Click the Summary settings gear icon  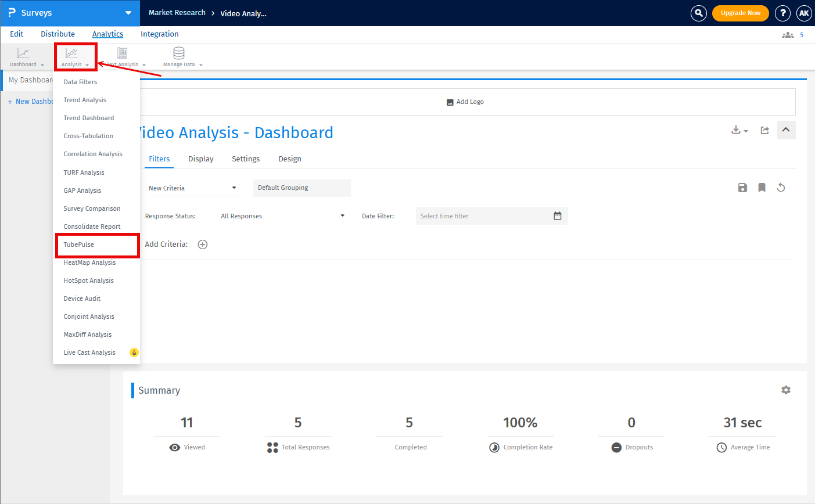786,390
